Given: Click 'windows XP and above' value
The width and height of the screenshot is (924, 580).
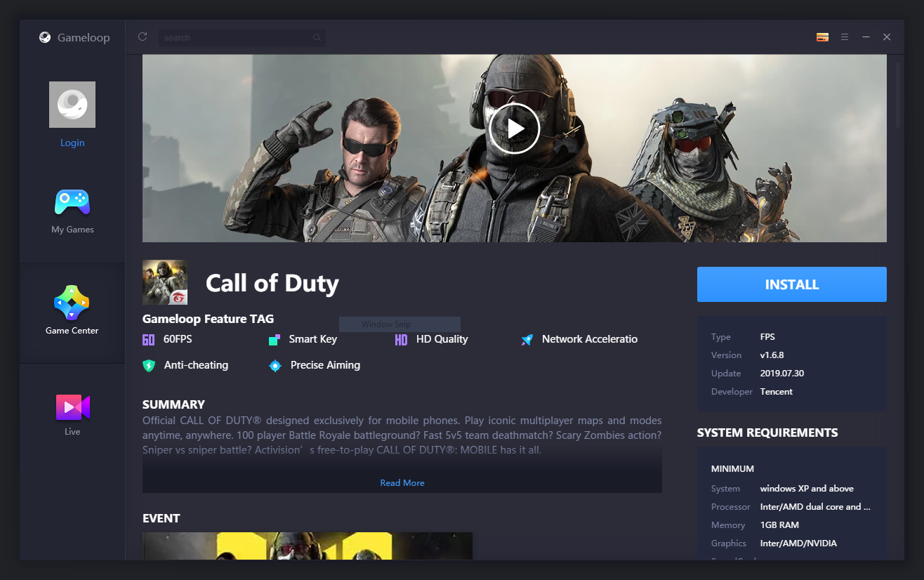Looking at the screenshot, I should pos(807,489).
